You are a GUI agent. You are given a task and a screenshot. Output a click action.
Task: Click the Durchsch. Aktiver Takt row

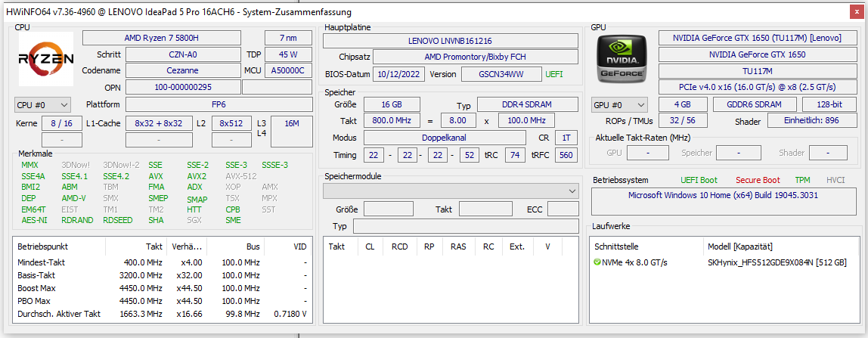[x=163, y=314]
